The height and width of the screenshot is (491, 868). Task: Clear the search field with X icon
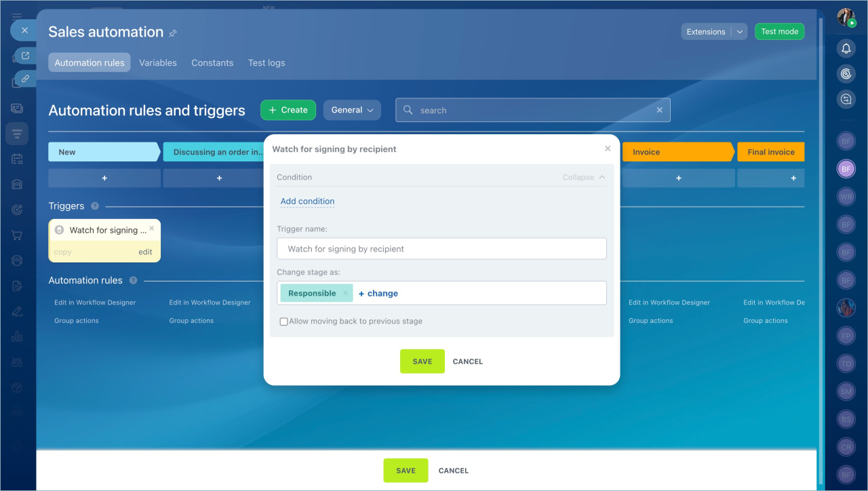(x=659, y=111)
